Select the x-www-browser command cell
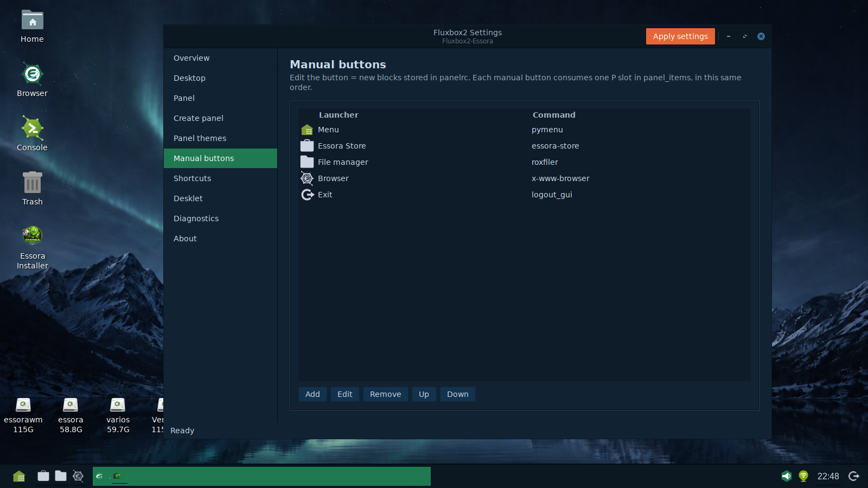This screenshot has height=488, width=868. coord(560,178)
